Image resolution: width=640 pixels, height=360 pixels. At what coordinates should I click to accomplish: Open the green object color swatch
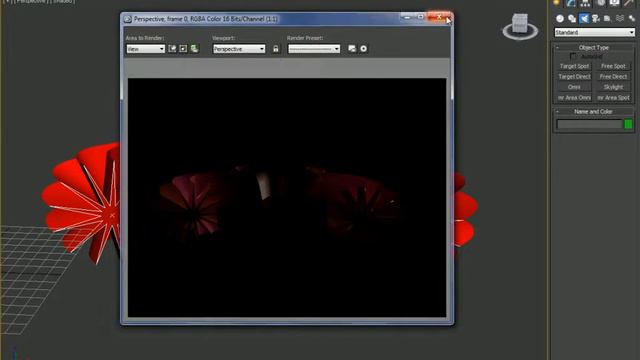[x=629, y=124]
